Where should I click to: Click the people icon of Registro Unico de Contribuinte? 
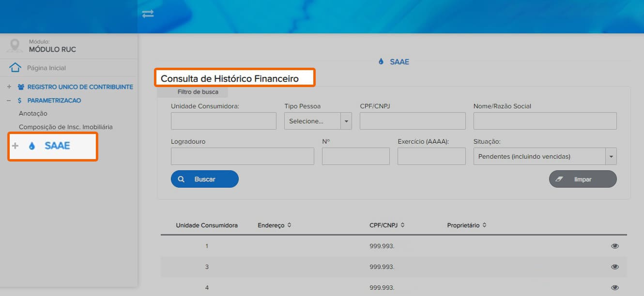tap(21, 87)
